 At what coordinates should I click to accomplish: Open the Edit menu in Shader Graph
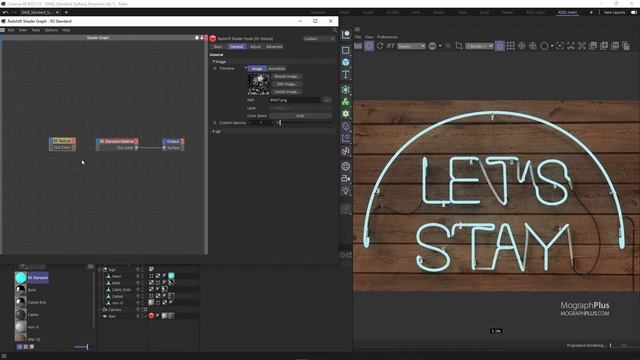[11, 30]
